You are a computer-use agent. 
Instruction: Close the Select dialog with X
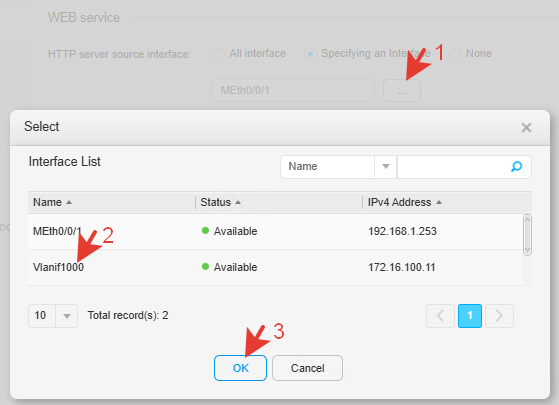526,127
